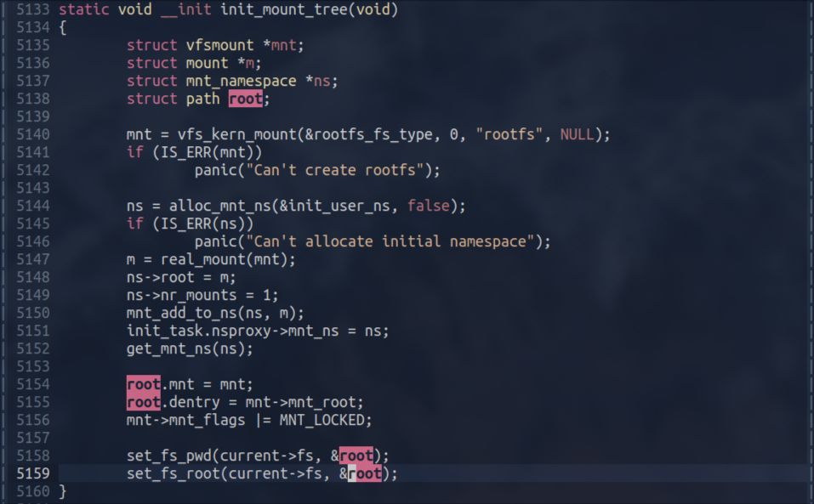Click the NULL argument on line 5140
814x504 pixels.
coord(577,134)
